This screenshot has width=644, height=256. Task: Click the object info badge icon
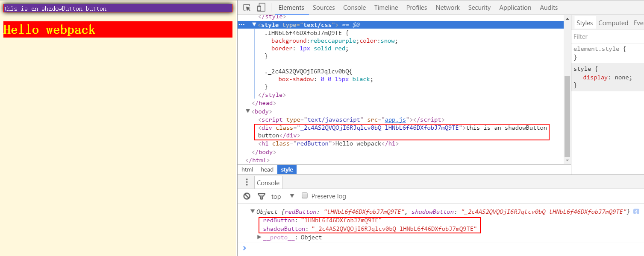tap(636, 212)
